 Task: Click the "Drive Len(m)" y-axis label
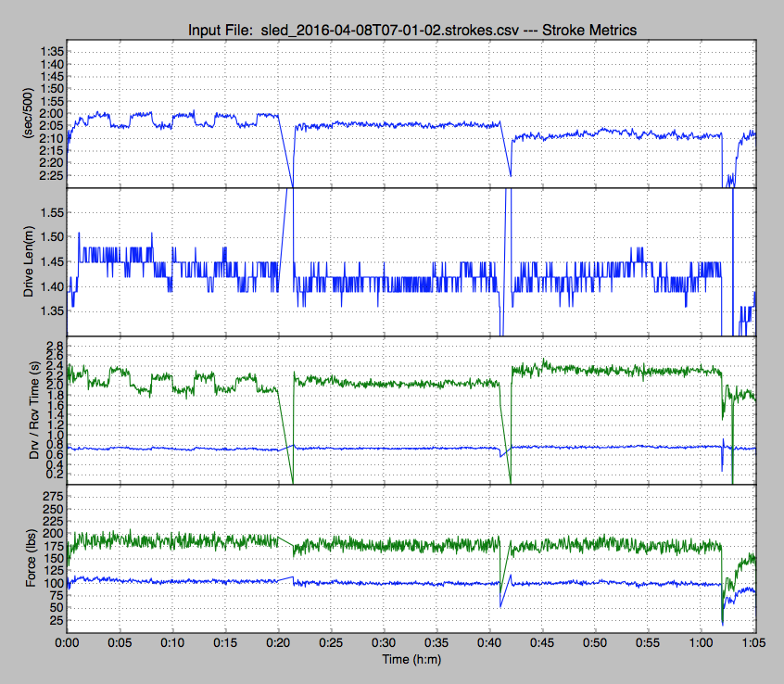click(x=27, y=262)
